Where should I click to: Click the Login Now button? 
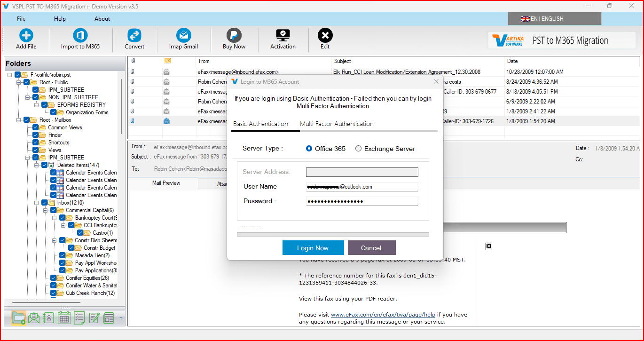point(313,248)
